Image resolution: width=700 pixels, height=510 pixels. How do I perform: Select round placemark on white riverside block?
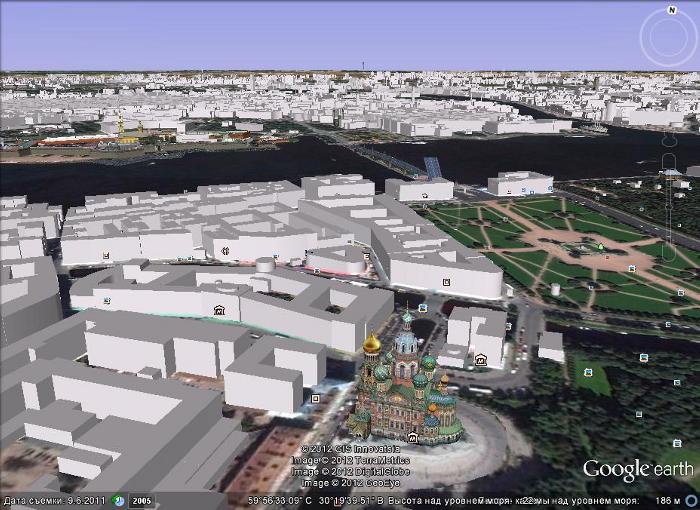point(227,251)
